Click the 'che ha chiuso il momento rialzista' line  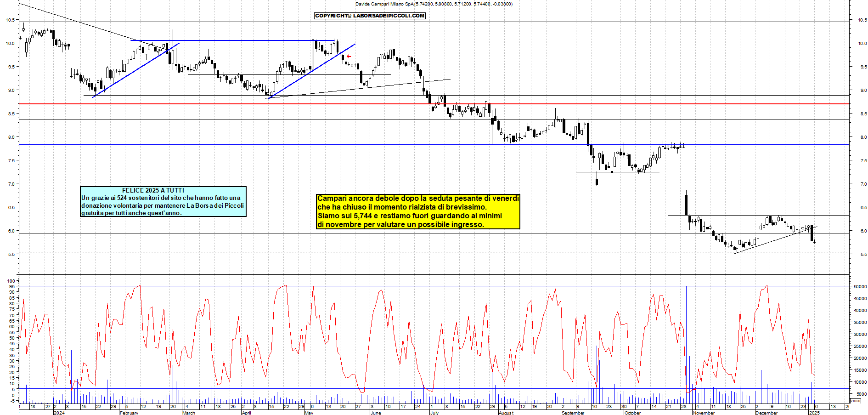point(402,207)
